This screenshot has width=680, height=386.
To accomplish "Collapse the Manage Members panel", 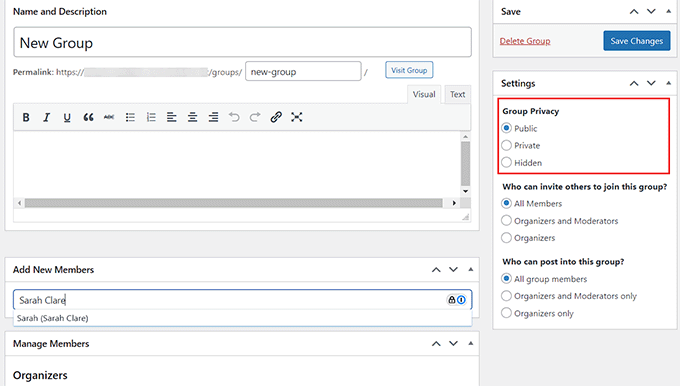I will [x=471, y=343].
